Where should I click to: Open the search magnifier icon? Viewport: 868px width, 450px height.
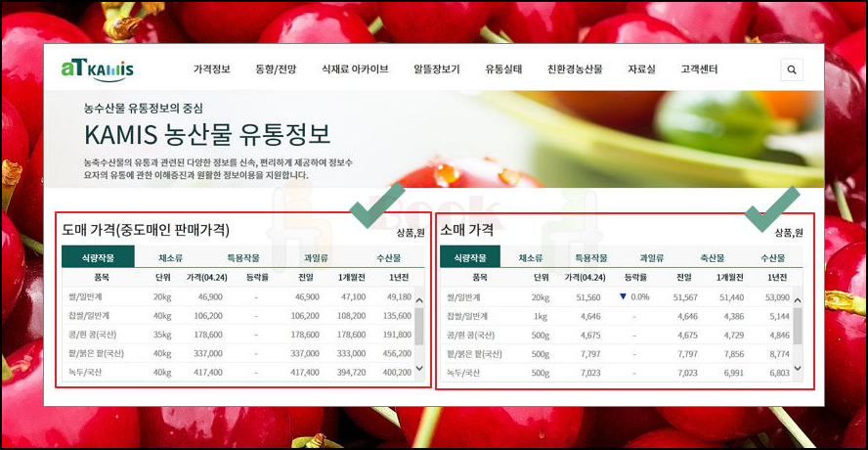click(x=792, y=69)
